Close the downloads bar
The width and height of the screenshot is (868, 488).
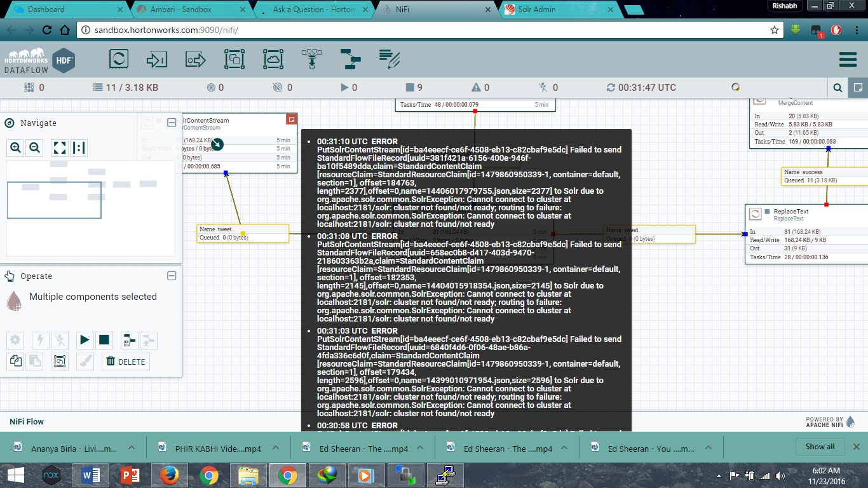pyautogui.click(x=857, y=447)
